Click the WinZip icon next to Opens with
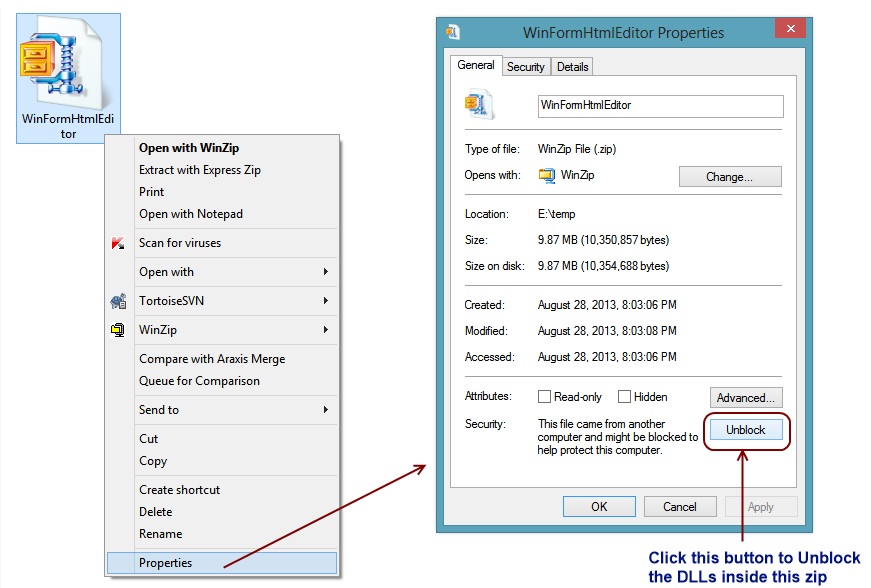This screenshot has height=588, width=871. pyautogui.click(x=546, y=175)
